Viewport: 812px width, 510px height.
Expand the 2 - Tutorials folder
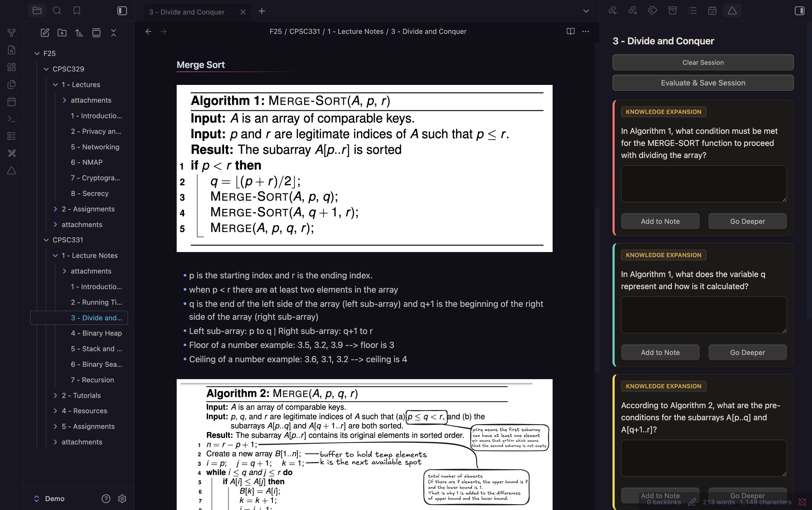click(56, 395)
